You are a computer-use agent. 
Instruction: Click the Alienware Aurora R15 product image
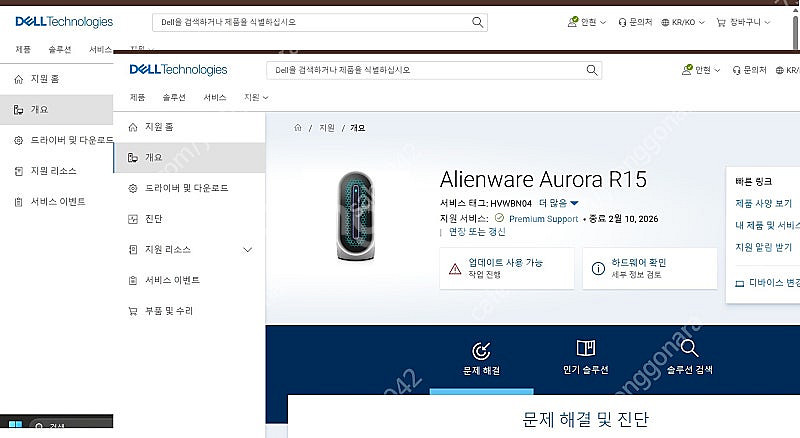click(x=356, y=216)
